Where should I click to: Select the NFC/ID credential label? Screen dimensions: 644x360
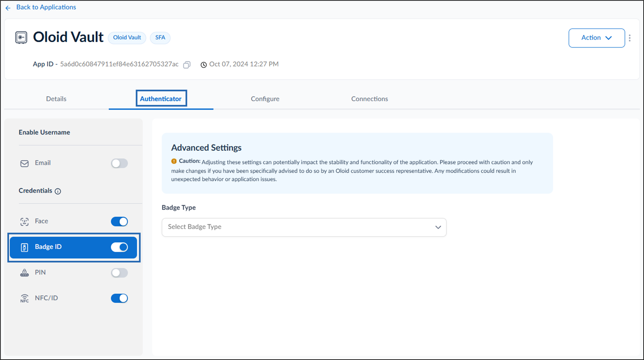coord(46,298)
